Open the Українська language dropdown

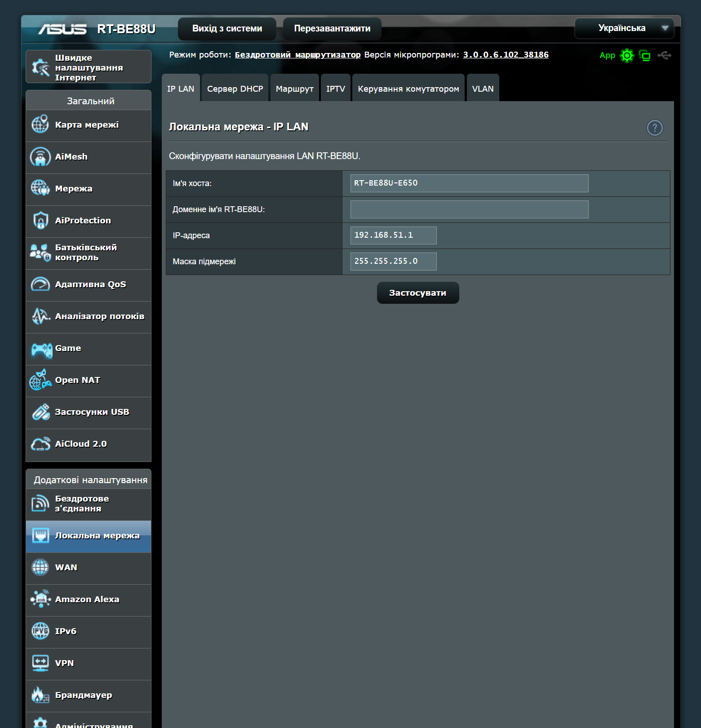pyautogui.click(x=624, y=28)
